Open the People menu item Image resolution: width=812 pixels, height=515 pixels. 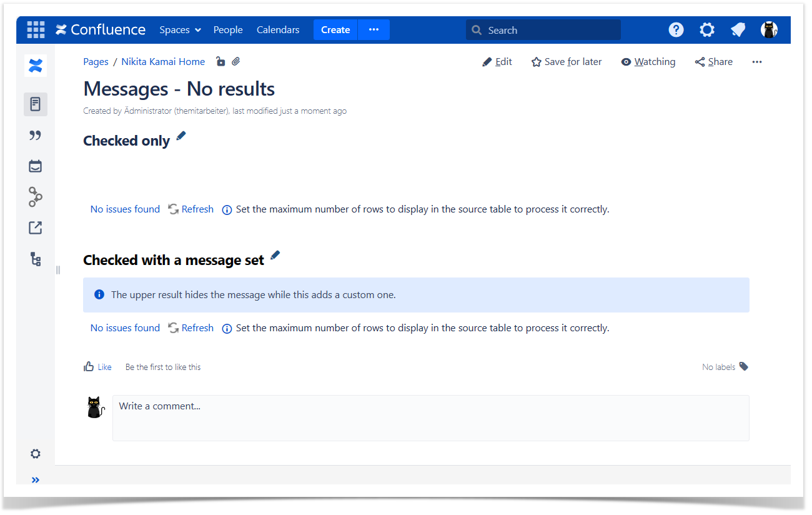pos(228,30)
